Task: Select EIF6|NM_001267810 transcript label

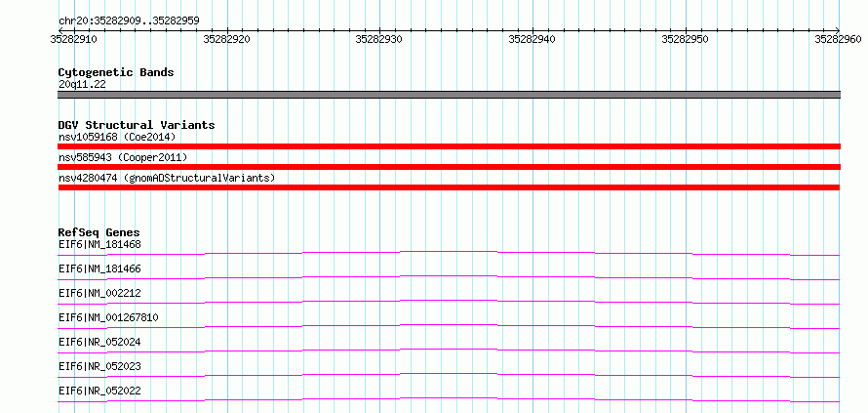Action: [108, 317]
